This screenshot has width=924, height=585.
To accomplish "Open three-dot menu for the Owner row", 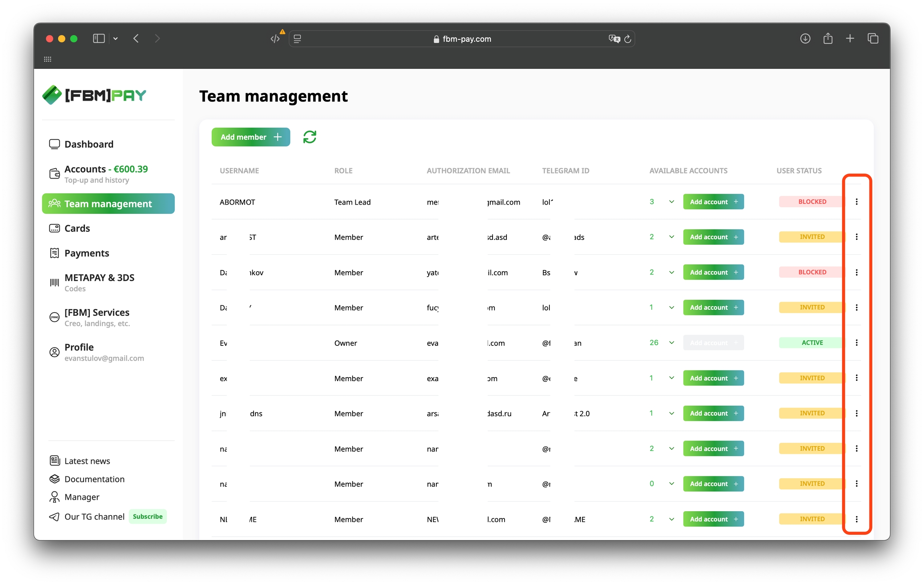I will [x=856, y=343].
